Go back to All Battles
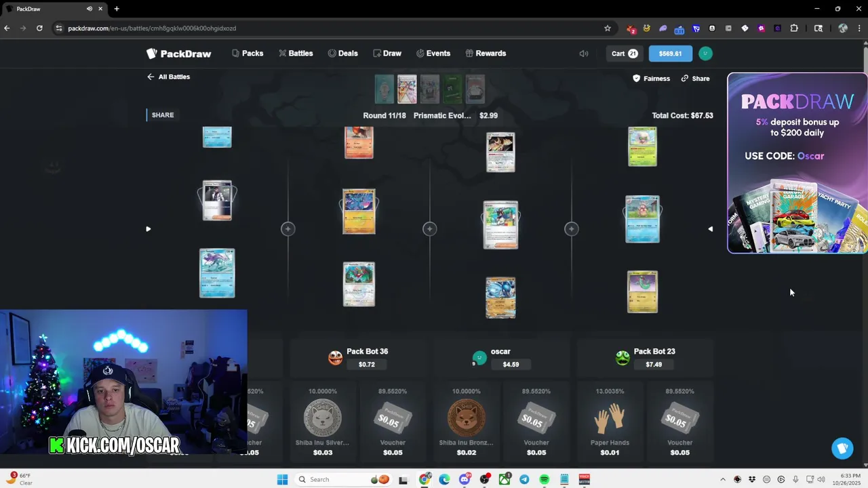868x488 pixels. coord(168,77)
